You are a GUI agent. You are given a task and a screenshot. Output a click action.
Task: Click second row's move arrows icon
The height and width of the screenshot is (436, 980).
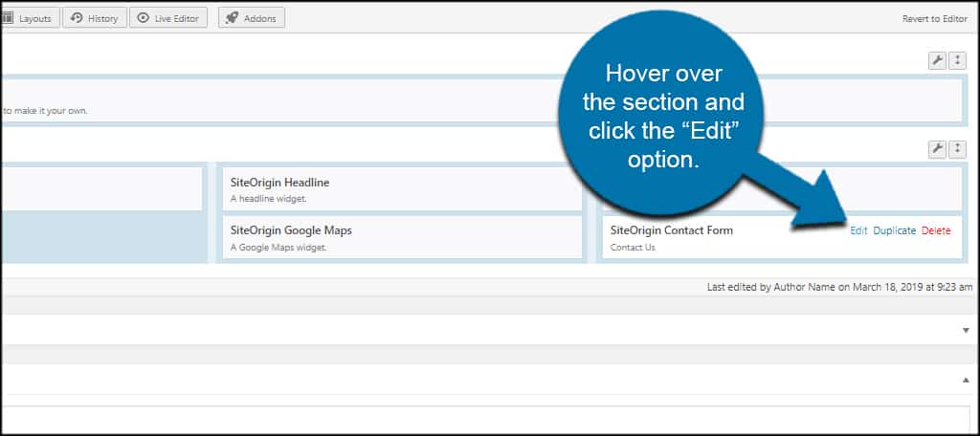957,148
